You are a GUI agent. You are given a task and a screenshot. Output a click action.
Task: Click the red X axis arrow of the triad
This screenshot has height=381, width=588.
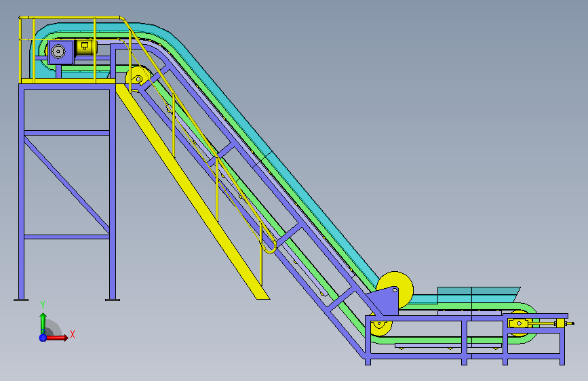57,338
